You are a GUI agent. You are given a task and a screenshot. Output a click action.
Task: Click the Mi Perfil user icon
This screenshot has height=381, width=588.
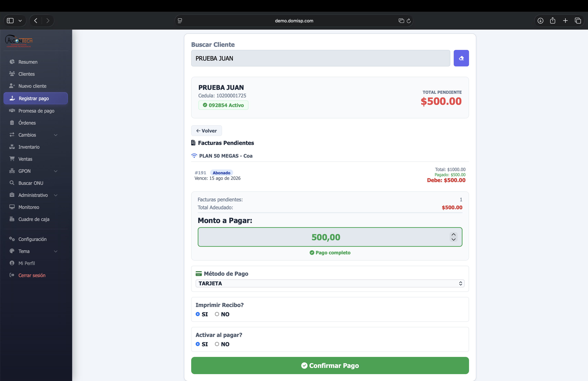(12, 263)
